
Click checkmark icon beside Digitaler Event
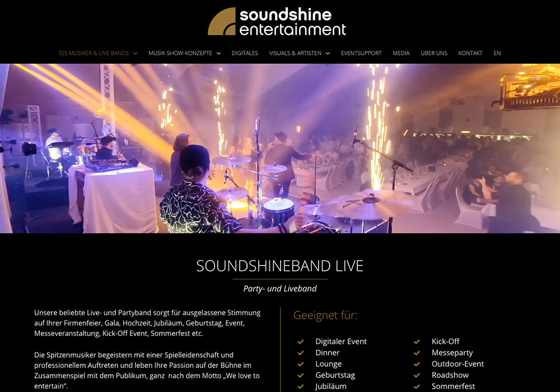tap(301, 342)
